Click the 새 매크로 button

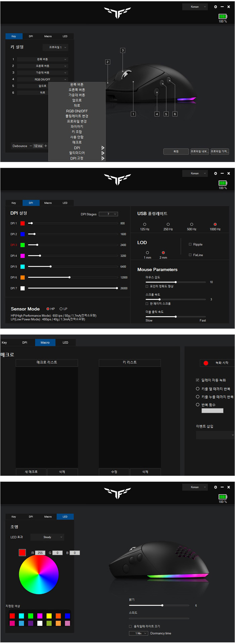tap(31, 472)
